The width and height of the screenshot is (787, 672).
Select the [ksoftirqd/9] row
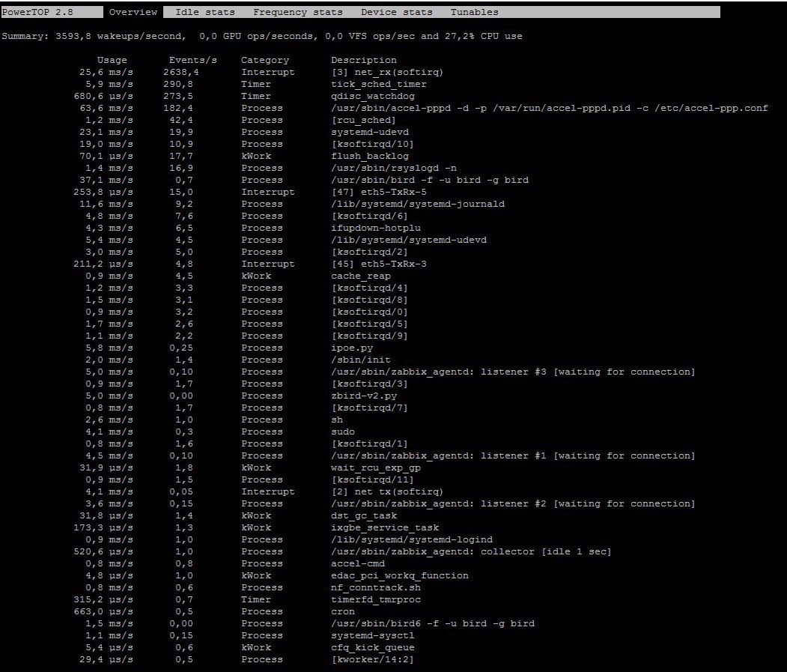246,336
